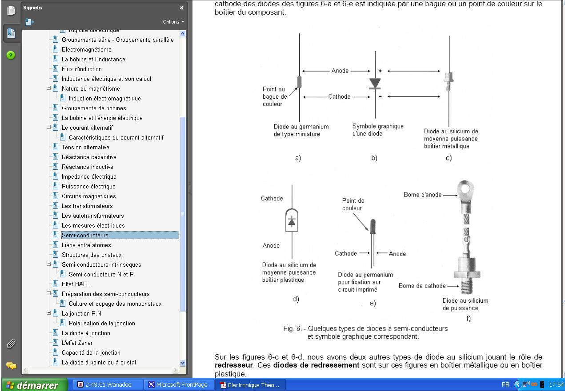Image resolution: width=565 pixels, height=392 pixels.
Task: Click the Borne d'anode label
Action: (422, 194)
